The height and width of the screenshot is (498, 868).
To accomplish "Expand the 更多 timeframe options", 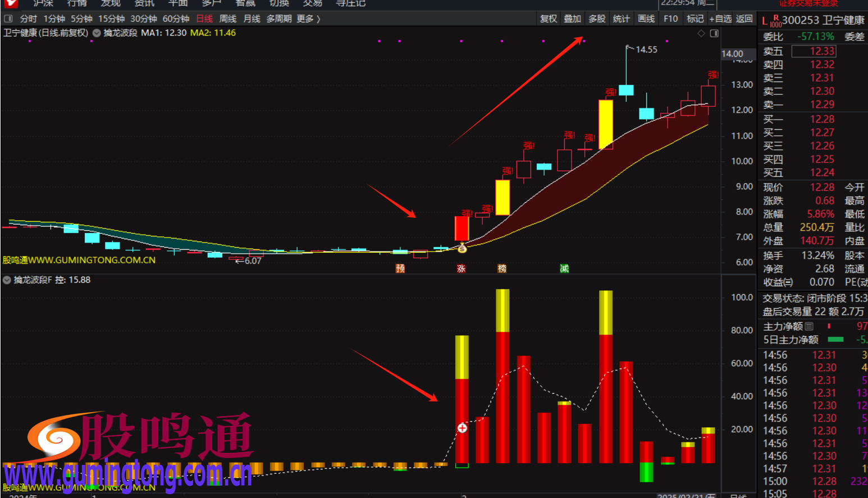I will (x=308, y=19).
